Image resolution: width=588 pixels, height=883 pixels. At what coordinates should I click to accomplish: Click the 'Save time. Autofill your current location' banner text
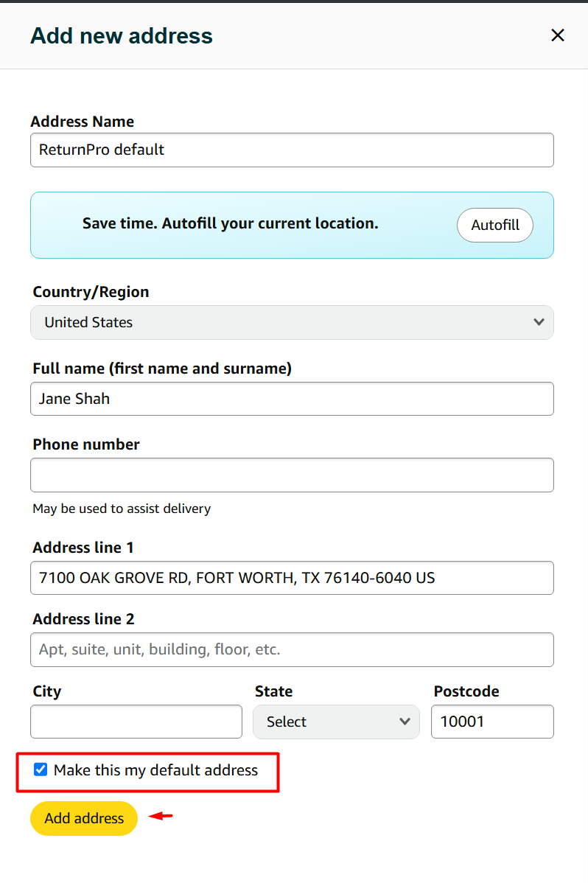[x=230, y=223]
